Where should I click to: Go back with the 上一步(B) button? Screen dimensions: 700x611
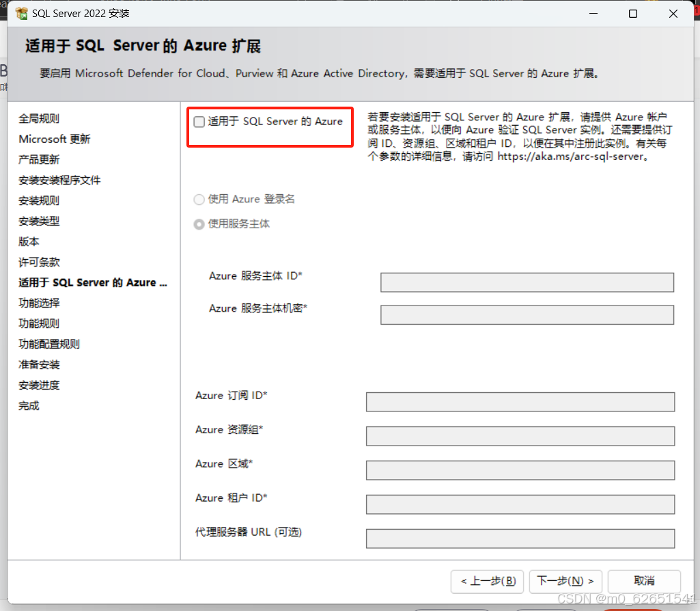point(487,581)
